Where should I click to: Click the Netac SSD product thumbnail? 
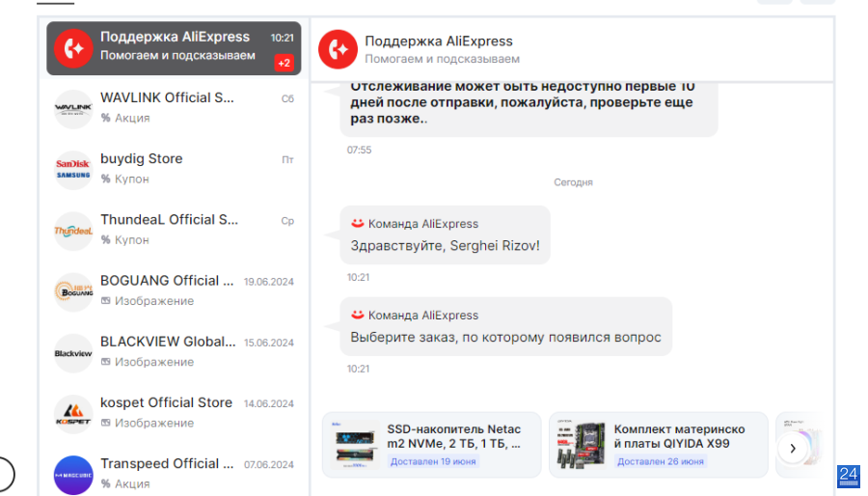[354, 445]
